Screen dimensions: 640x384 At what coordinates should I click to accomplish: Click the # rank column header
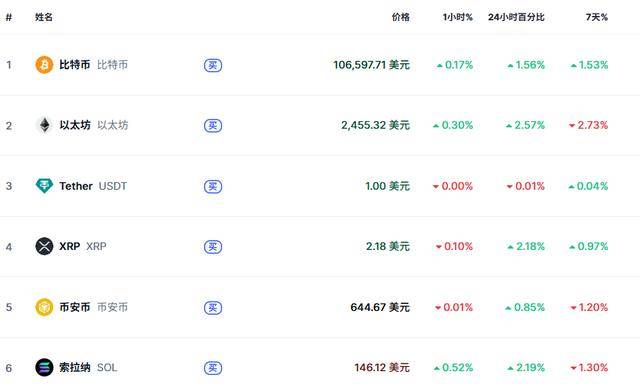[9, 17]
